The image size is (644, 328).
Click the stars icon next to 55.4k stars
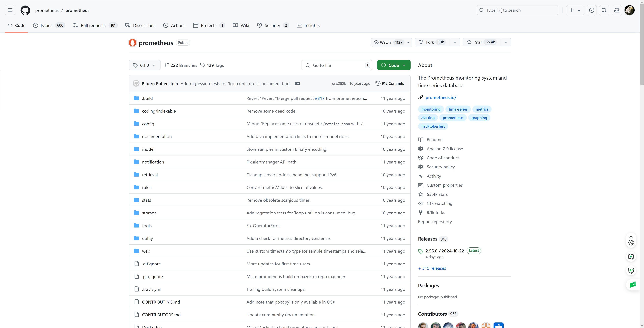pyautogui.click(x=420, y=194)
